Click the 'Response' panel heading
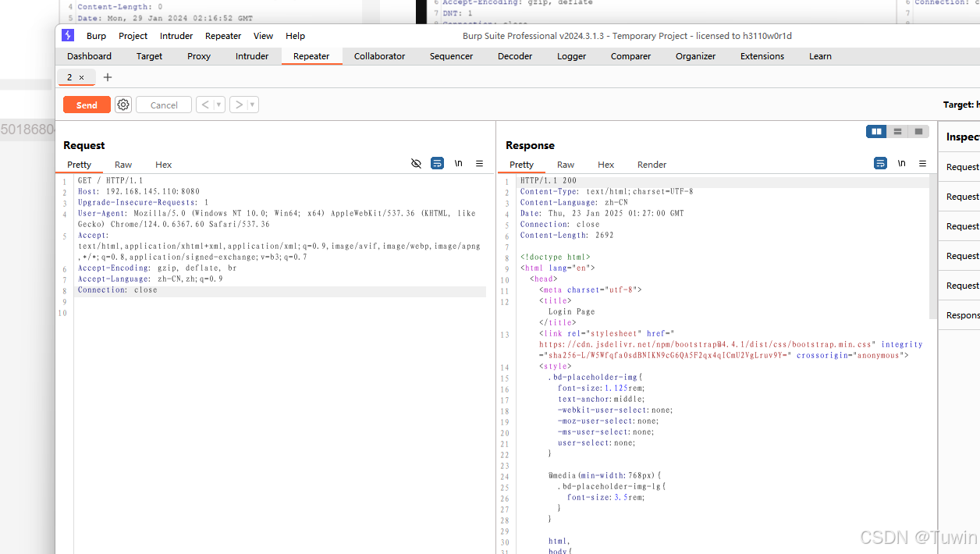Image resolution: width=980 pixels, height=554 pixels. [x=530, y=145]
